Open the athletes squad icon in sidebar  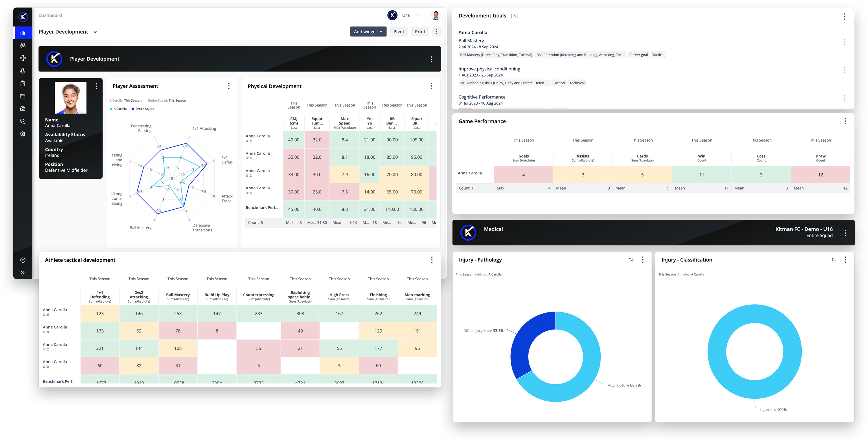pos(23,45)
